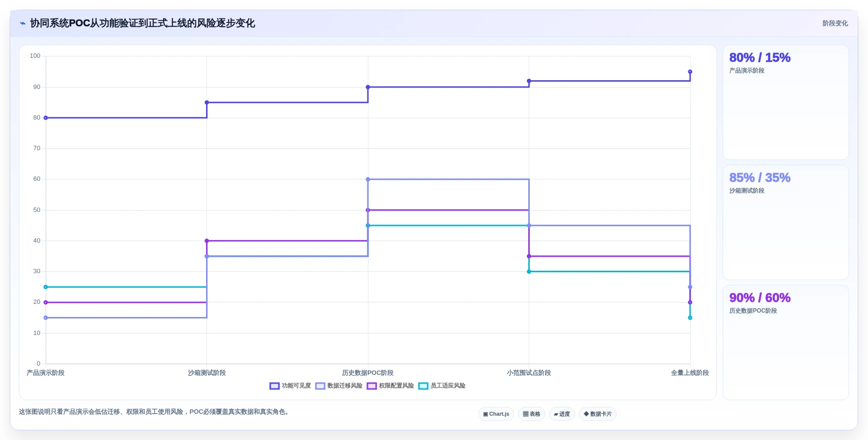Image resolution: width=868 pixels, height=440 pixels.
Task: Click 员工适应风险 point at 产品演示阶段 (25)
Action: pyautogui.click(x=46, y=287)
